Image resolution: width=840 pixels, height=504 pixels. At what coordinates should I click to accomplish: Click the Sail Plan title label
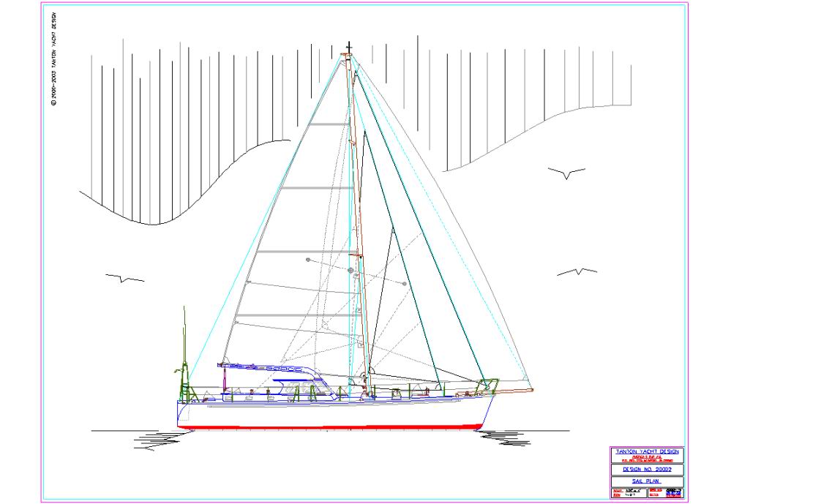(646, 481)
